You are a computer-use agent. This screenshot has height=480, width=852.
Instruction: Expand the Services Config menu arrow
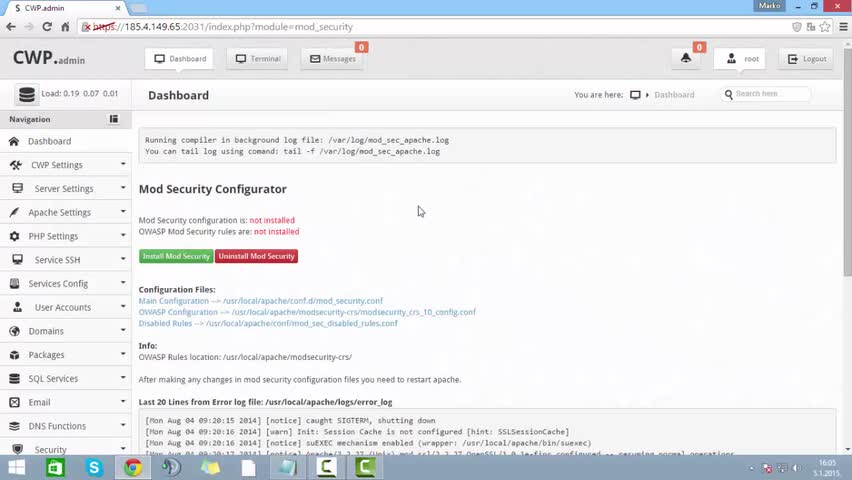123,283
